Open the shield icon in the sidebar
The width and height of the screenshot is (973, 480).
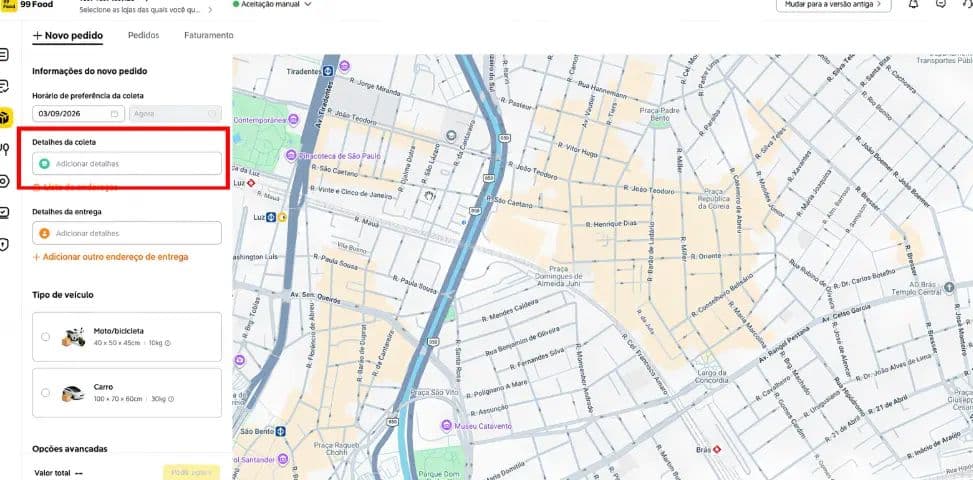coord(4,244)
